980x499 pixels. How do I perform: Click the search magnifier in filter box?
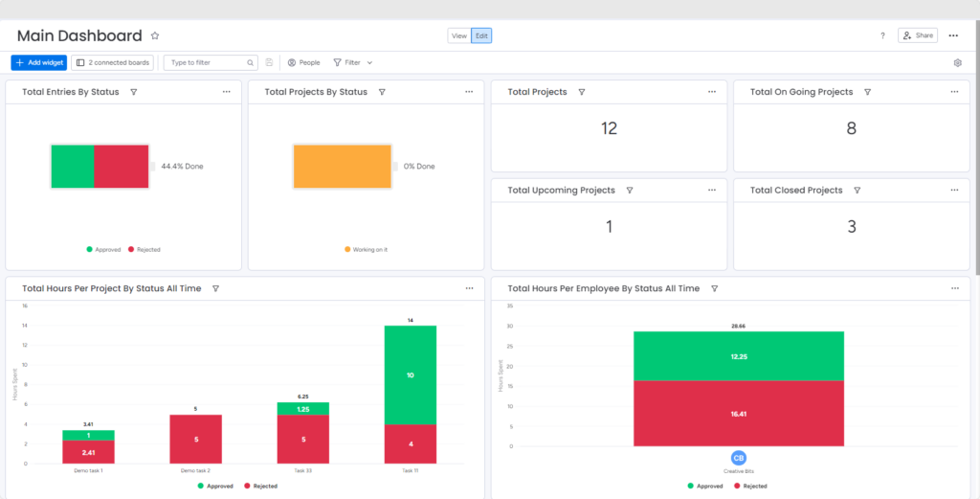coord(250,62)
